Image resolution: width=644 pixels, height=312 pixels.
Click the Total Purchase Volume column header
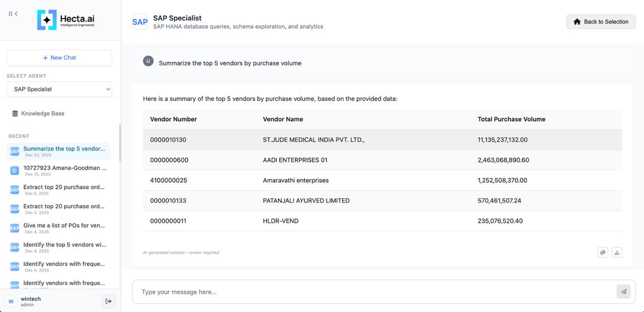coord(511,119)
